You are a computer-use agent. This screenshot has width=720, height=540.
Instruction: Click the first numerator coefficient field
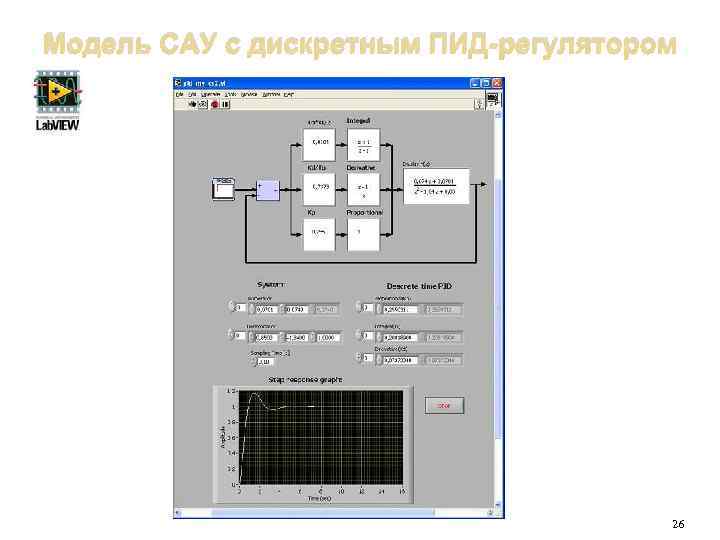(266, 309)
